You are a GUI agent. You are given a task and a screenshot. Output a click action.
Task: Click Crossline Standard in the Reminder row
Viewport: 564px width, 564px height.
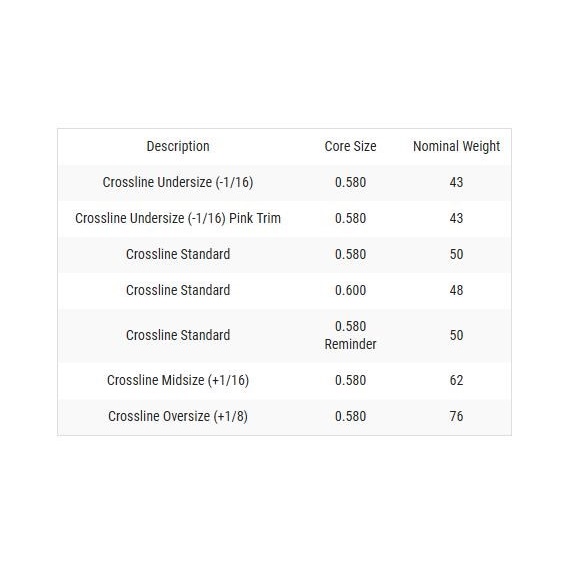click(178, 335)
